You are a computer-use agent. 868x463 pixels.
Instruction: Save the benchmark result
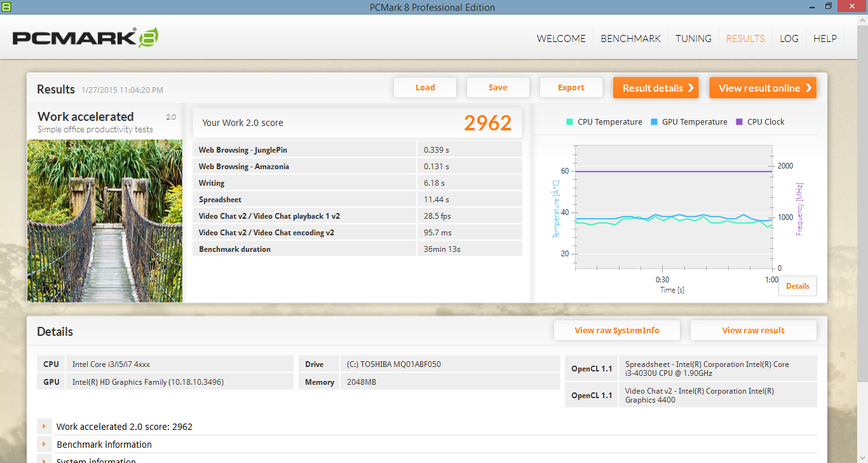498,88
